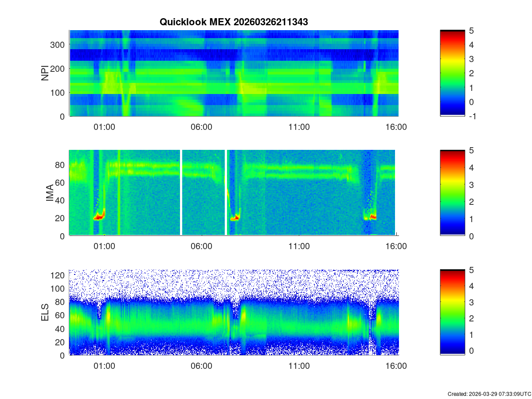Screen dimensions: 532x399
Task: Click the Created timestamp text
Action: pos(489,394)
